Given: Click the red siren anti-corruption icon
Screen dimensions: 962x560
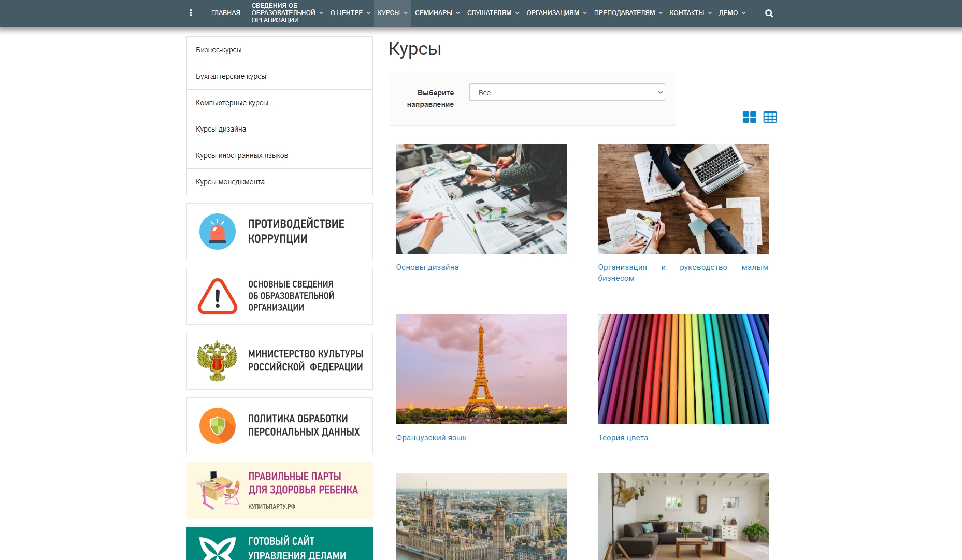Looking at the screenshot, I should click(218, 232).
